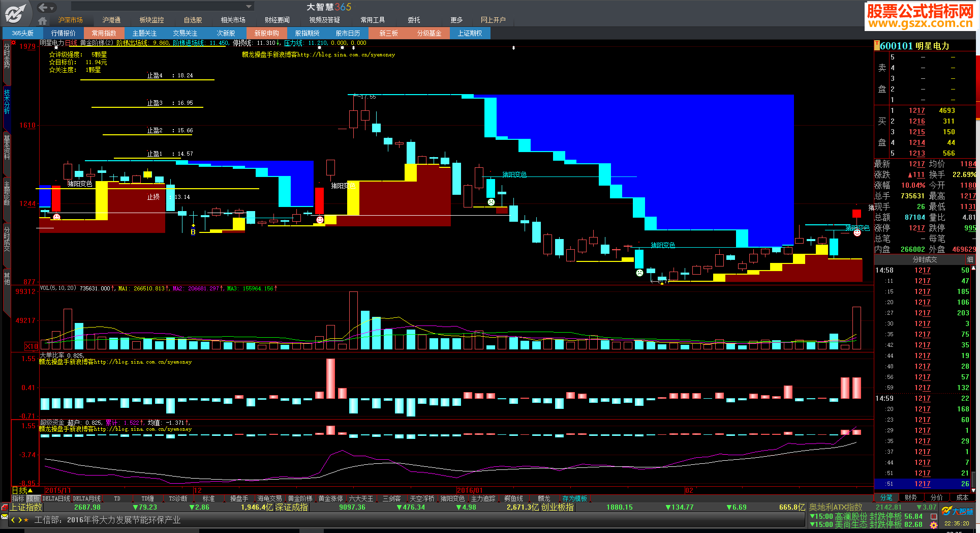This screenshot has width=980, height=533.
Task: Open the 沪深市场 menu
Action: 70,20
